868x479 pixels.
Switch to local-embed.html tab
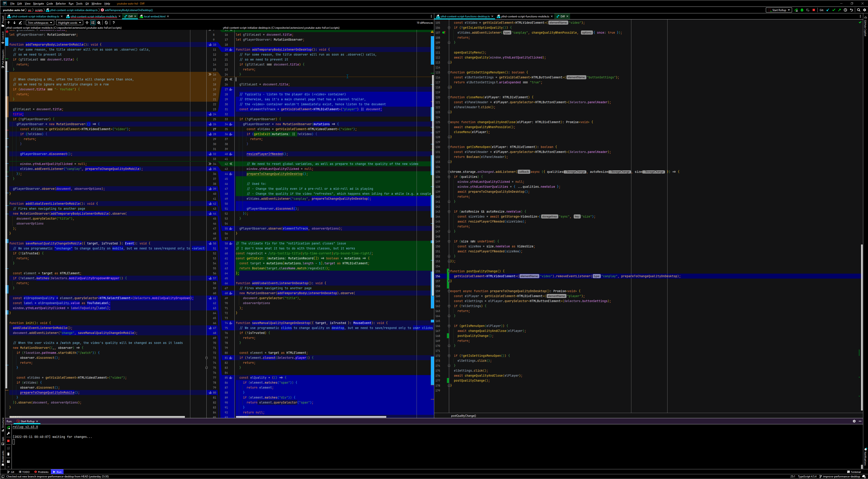pos(154,16)
